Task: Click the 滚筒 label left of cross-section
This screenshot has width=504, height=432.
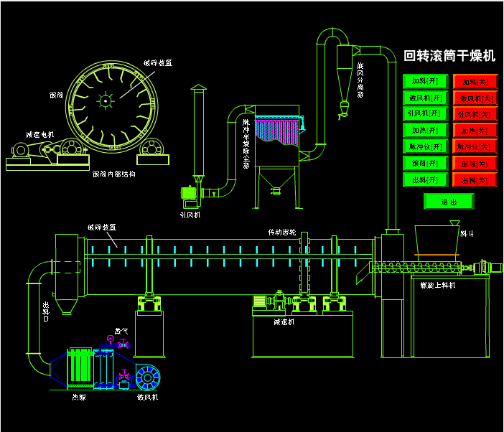Action: tap(56, 95)
